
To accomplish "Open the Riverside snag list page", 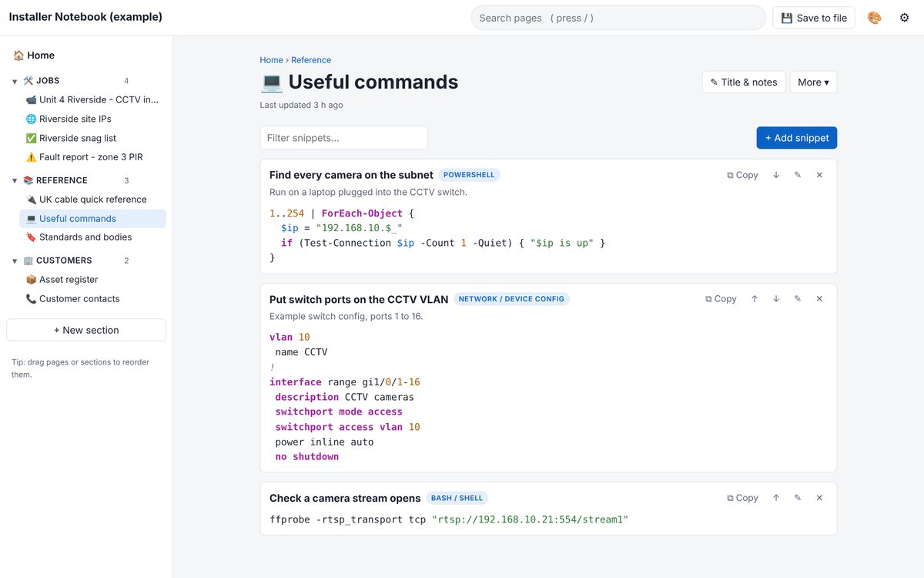I will pos(92,138).
